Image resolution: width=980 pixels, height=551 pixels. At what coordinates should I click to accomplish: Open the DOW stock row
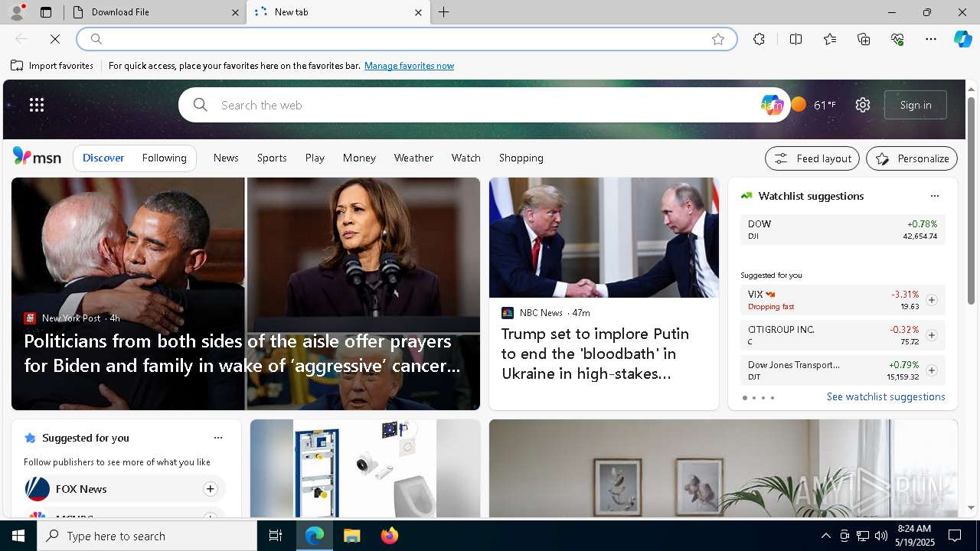point(843,230)
